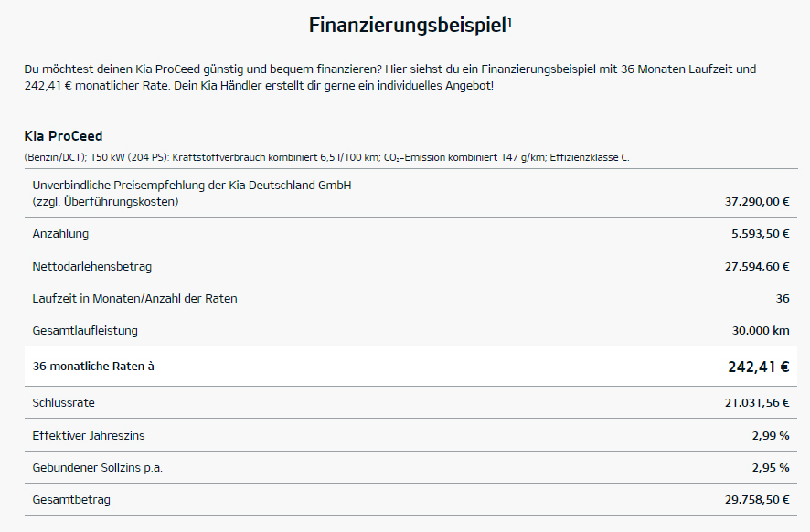810x532 pixels.
Task: Click footnote superscript next to Finanzierungsbeispiel
Action: 509,22
